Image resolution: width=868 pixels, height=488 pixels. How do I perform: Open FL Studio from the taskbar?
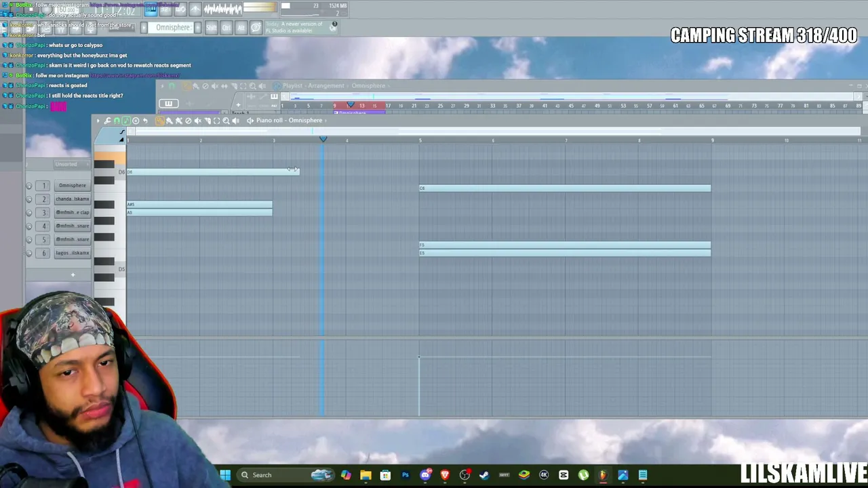[x=603, y=475]
